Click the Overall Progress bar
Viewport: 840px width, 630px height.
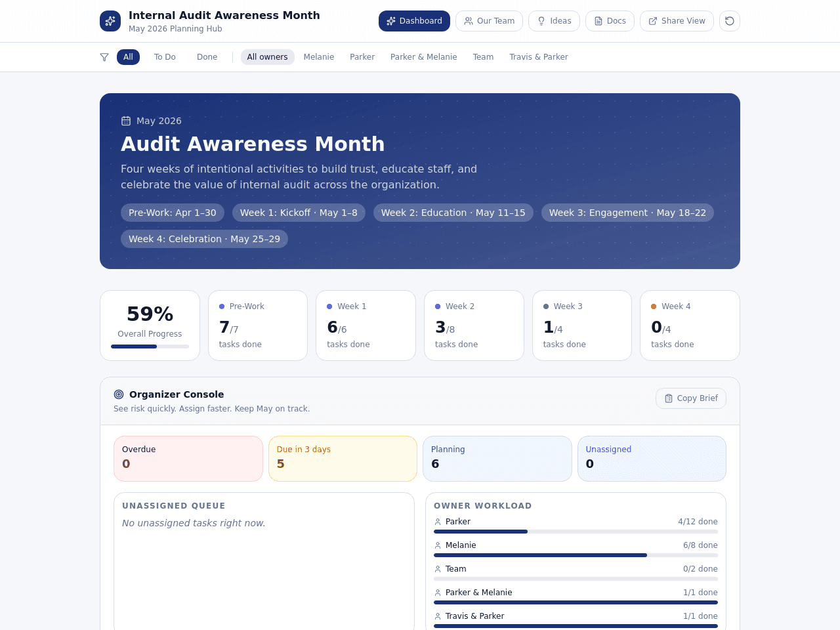tap(150, 346)
